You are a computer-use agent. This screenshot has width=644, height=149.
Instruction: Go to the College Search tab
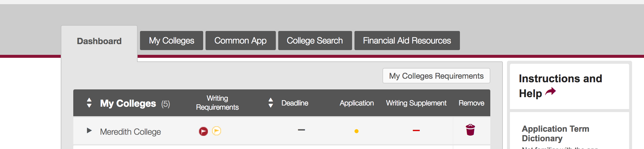315,41
